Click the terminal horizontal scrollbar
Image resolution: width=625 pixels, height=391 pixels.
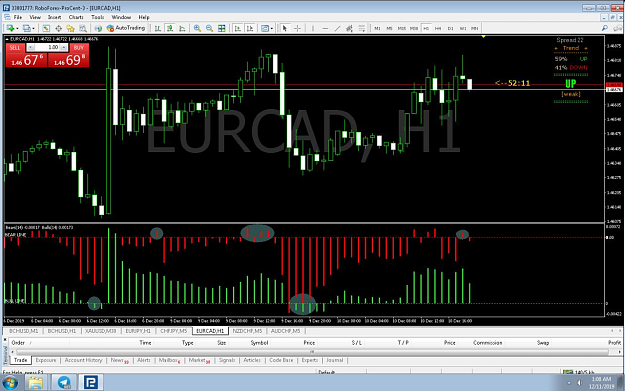point(312,352)
